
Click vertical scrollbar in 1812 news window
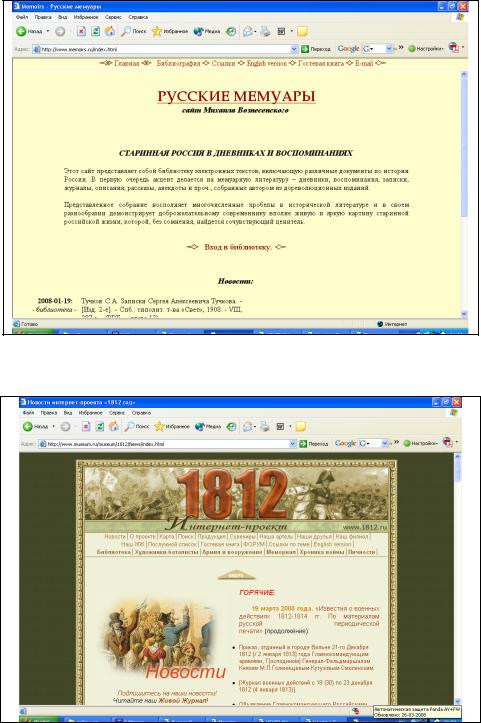click(458, 470)
